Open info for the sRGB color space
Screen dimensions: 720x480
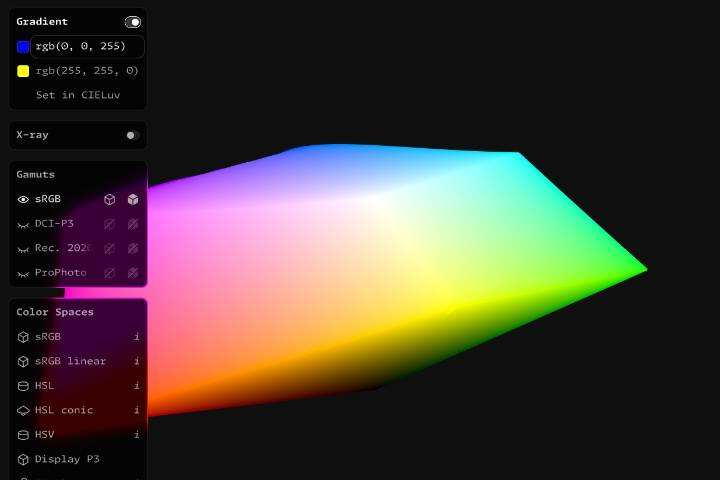pos(136,337)
